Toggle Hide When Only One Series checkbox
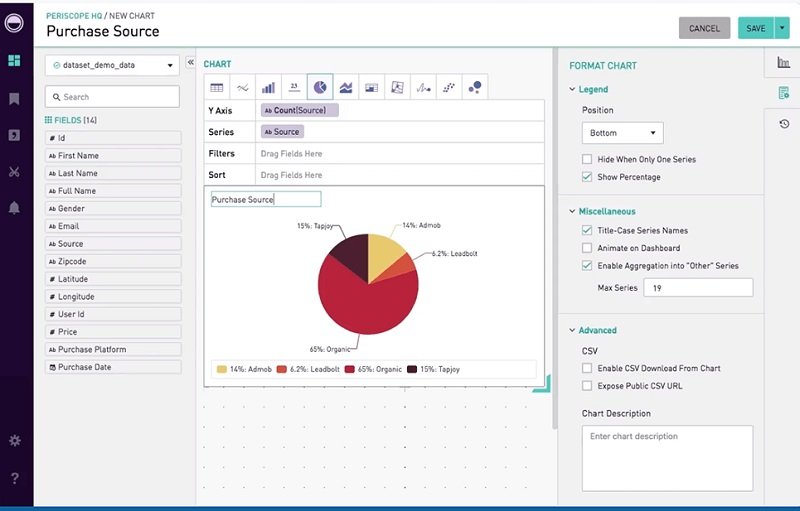This screenshot has height=511, width=800. point(587,159)
